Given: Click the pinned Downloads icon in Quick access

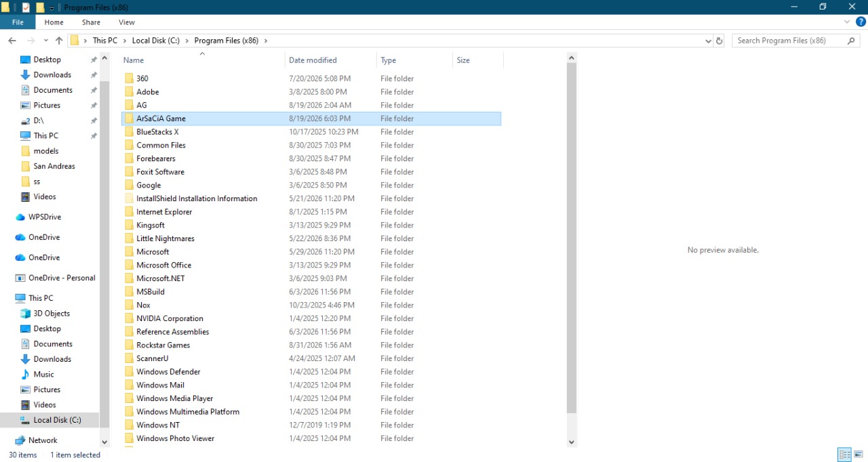Looking at the screenshot, I should tap(26, 75).
